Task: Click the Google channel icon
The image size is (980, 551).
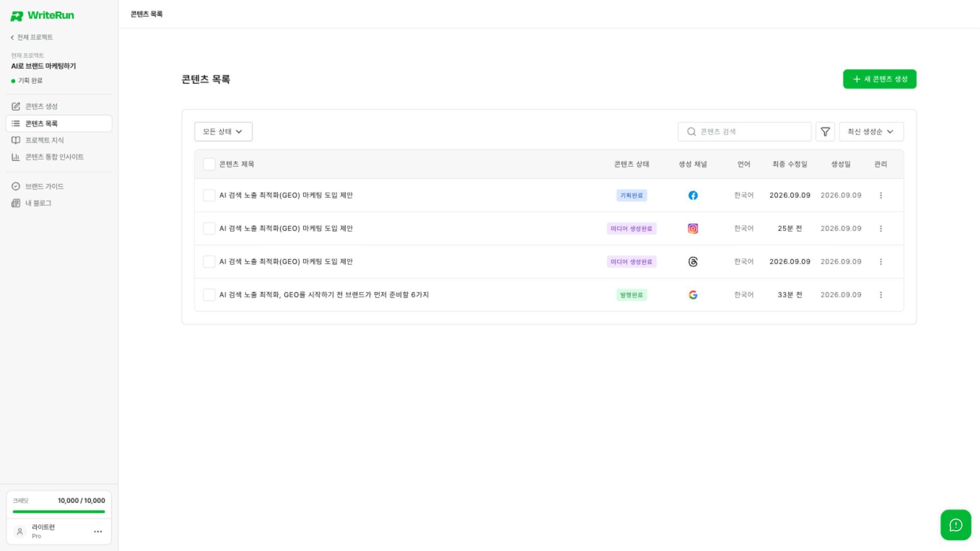Action: [x=693, y=295]
